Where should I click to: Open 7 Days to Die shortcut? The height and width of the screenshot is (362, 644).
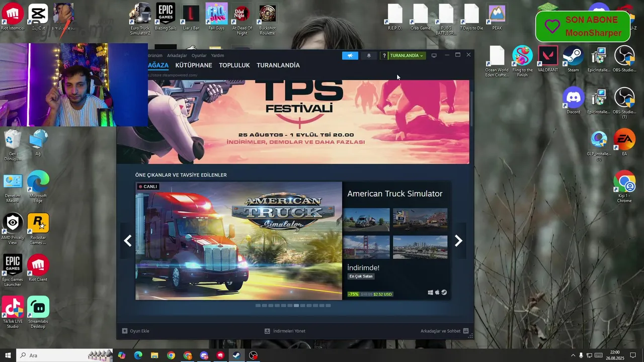471,18
